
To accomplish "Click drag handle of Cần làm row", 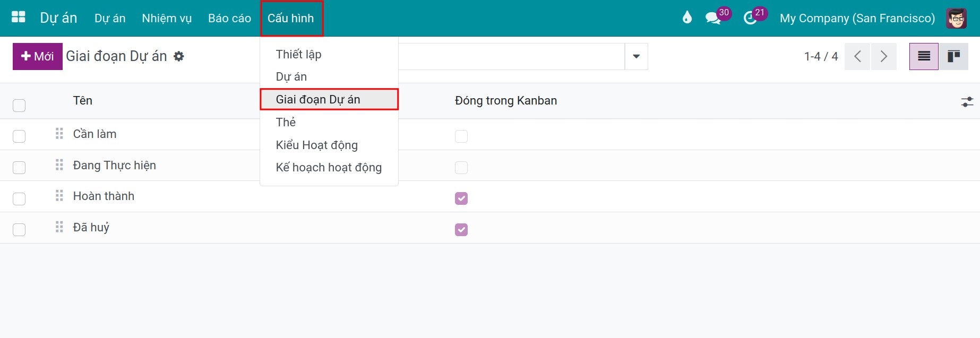I will click(x=59, y=133).
